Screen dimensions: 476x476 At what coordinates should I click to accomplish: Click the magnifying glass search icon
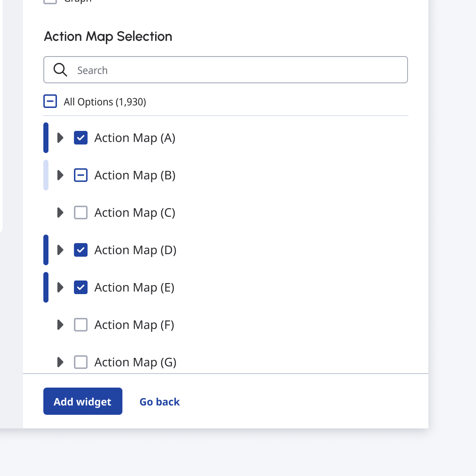[x=60, y=70]
